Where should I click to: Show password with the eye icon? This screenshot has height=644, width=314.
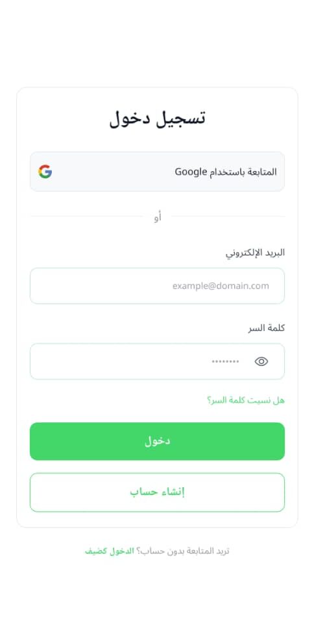(x=261, y=362)
